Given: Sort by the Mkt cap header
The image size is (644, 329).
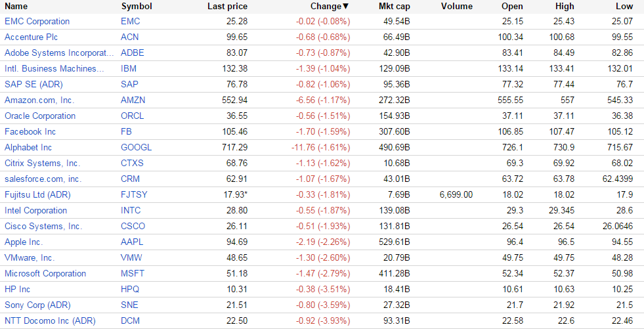Looking at the screenshot, I should [x=395, y=7].
